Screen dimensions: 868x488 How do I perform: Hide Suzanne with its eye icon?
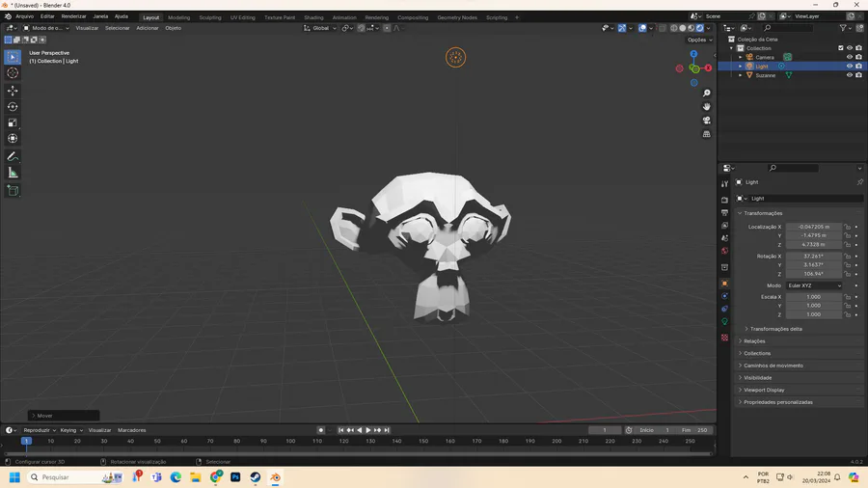click(849, 75)
